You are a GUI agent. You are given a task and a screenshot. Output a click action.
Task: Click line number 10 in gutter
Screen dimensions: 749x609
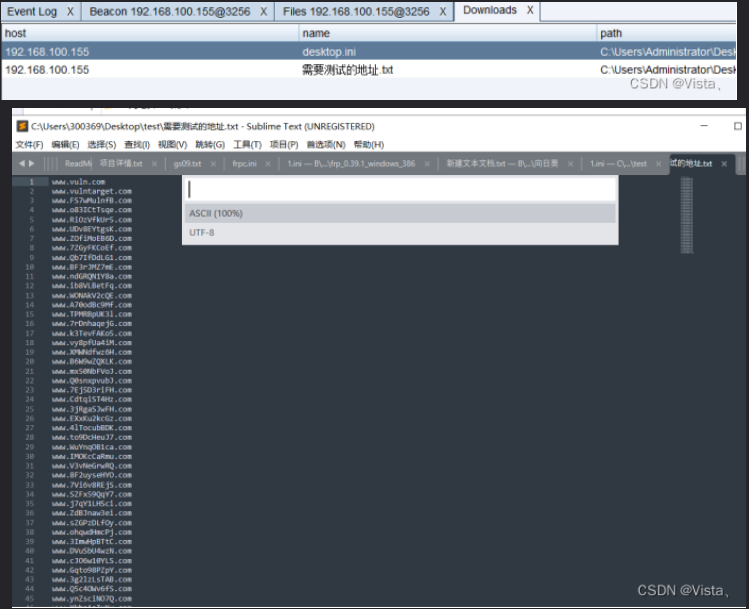point(30,267)
